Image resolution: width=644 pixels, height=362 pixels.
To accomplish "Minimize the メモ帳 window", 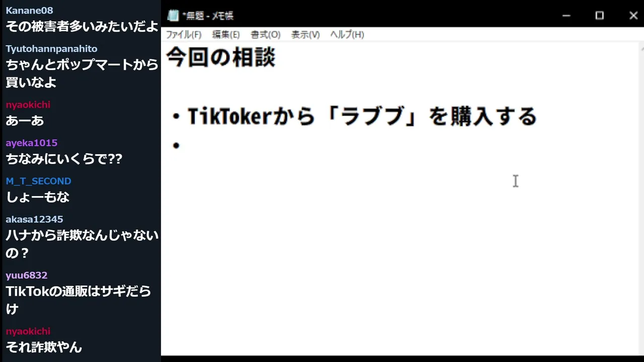I will (567, 16).
